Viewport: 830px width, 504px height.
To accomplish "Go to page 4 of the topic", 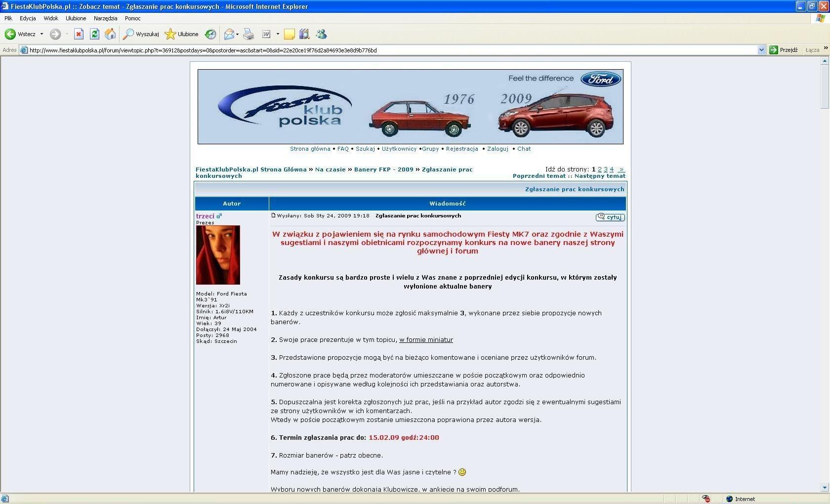I will point(612,169).
